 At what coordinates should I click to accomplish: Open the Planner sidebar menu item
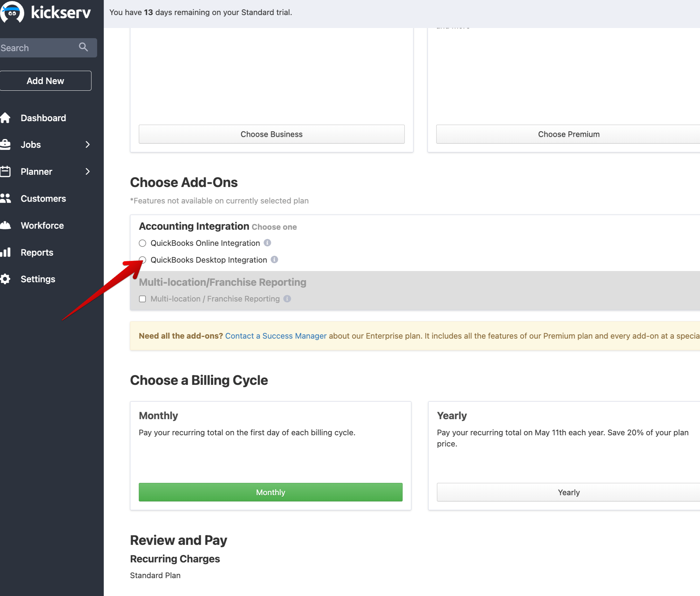tap(36, 172)
